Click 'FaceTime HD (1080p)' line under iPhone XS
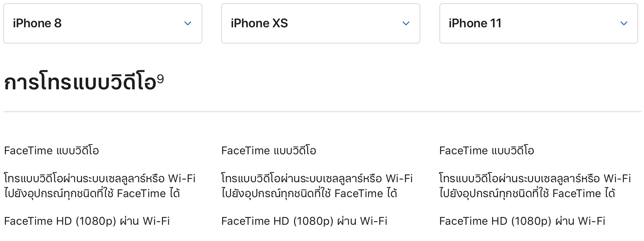644x241 pixels. coord(304,221)
